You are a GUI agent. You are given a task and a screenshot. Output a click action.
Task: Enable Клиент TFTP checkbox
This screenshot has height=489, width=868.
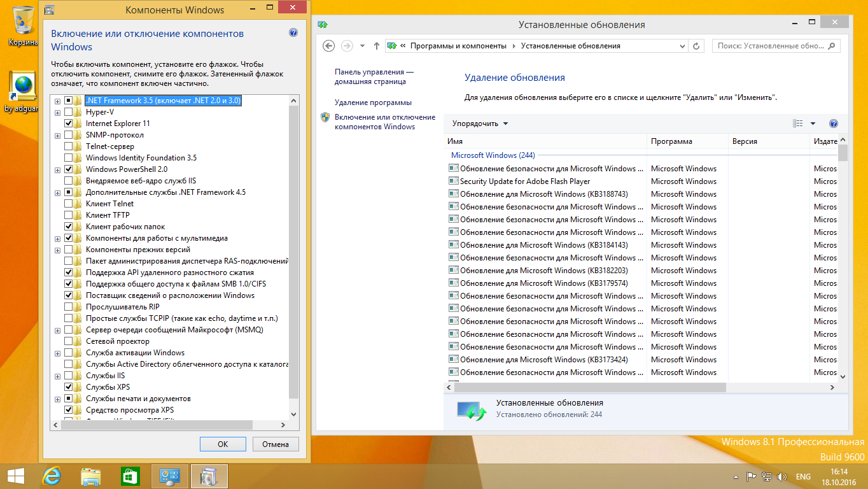68,215
